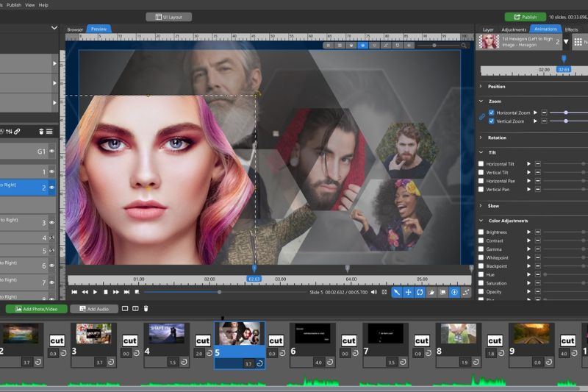Open the Publish menu
This screenshot has height=392, width=588.
coord(14,5)
